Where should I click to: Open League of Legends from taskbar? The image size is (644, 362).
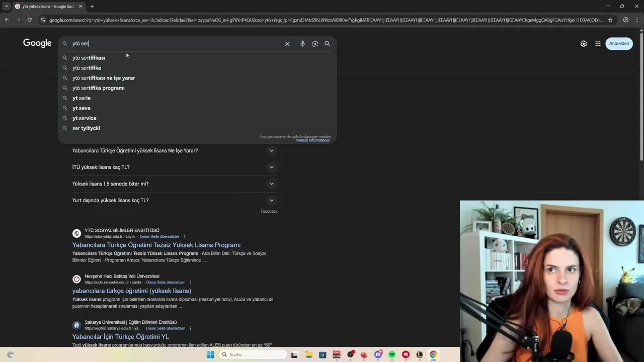pyautogui.click(x=419, y=354)
